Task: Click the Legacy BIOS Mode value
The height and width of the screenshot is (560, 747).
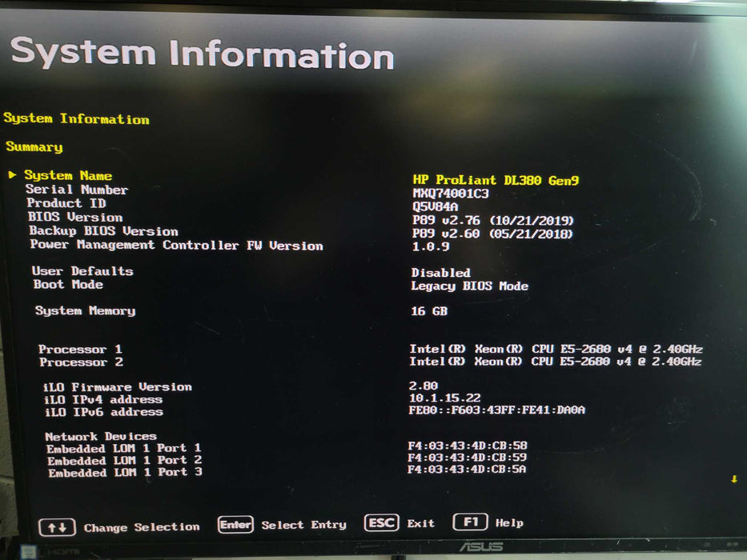Action: click(469, 286)
